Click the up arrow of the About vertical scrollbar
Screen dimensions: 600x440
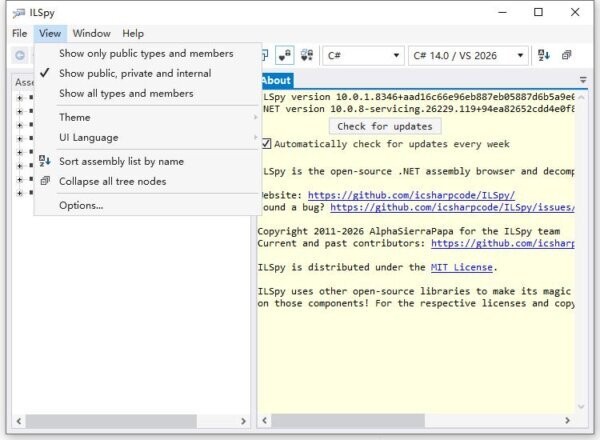(581, 97)
